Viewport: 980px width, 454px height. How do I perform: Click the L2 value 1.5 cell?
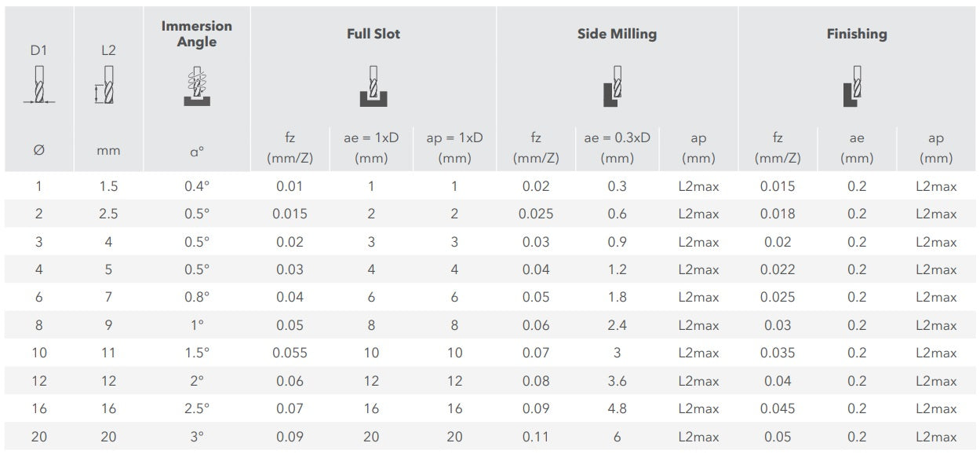pyautogui.click(x=108, y=186)
